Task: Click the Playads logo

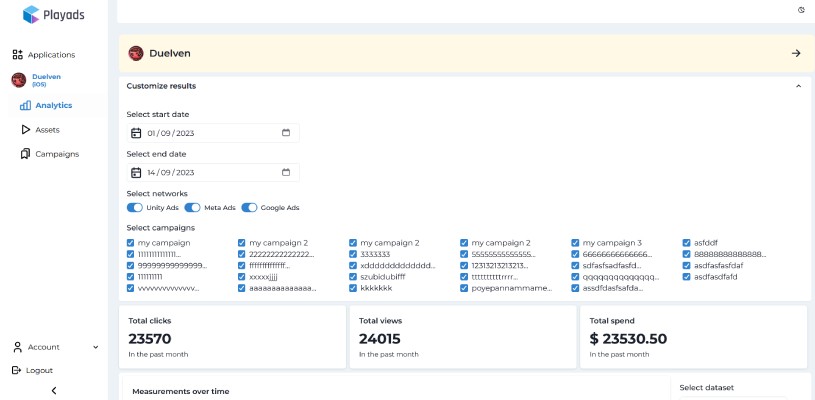Action: click(x=54, y=15)
